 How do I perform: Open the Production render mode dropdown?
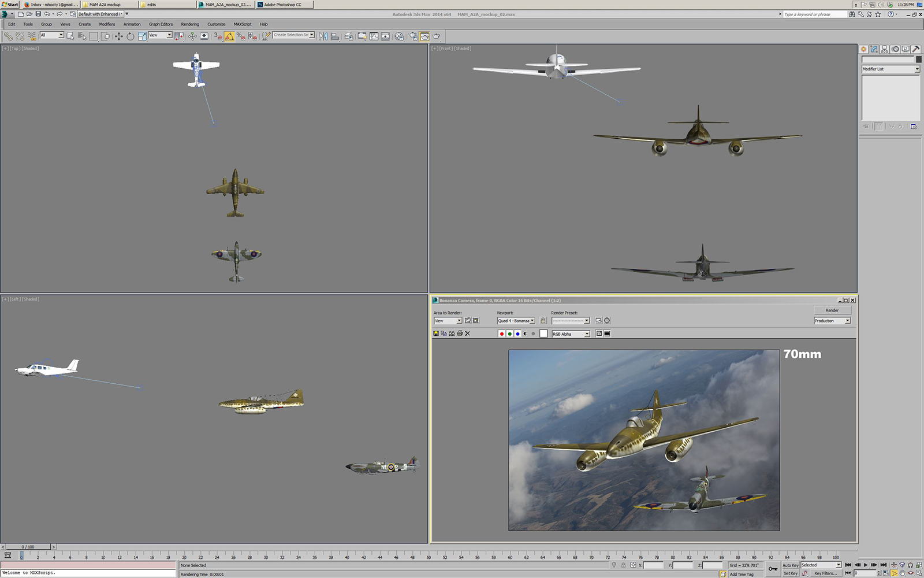847,321
